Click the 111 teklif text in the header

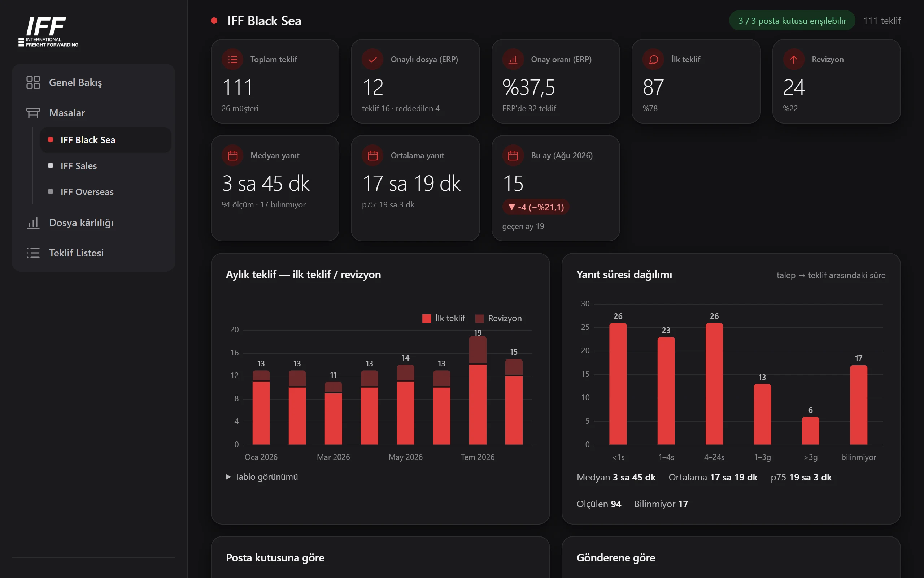click(882, 21)
